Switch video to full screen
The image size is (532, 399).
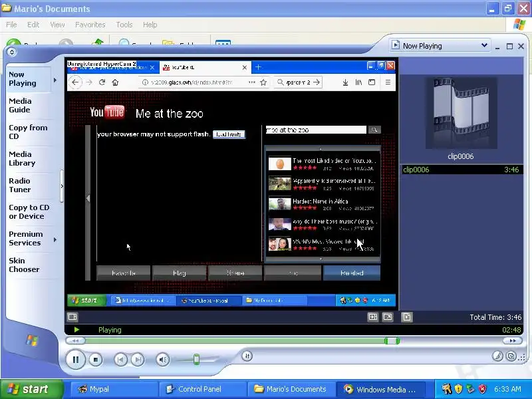(388, 317)
